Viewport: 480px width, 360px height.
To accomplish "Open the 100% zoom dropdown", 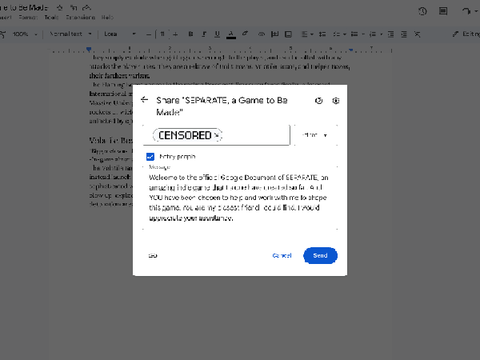I will (x=25, y=34).
